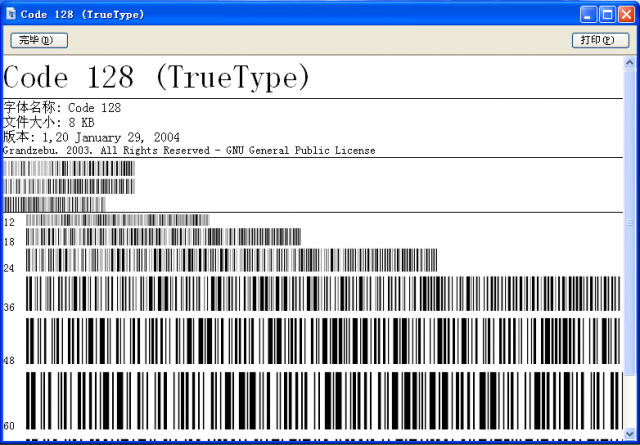Click the size label '24'
Viewport: 640px width, 445px height.
tap(9, 268)
